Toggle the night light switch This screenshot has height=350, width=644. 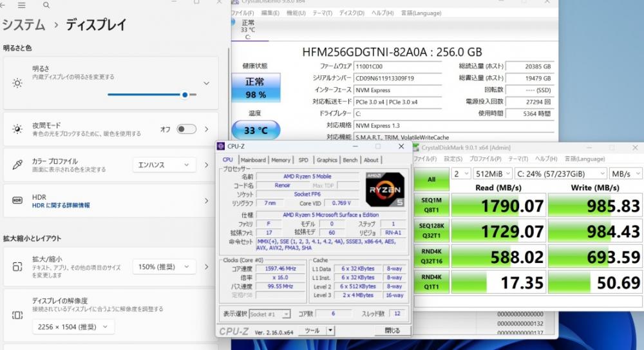pos(186,129)
